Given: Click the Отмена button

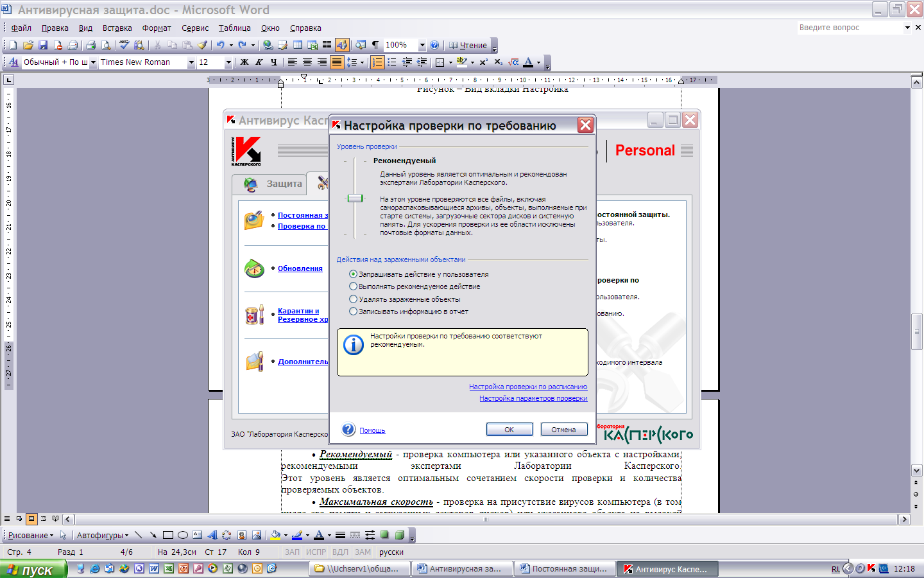Looking at the screenshot, I should [x=563, y=430].
